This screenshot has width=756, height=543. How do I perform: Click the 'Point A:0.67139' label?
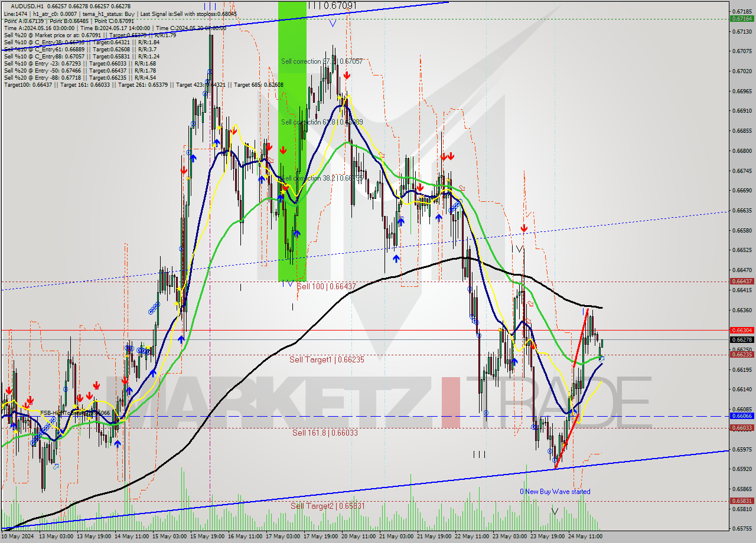[23, 21]
